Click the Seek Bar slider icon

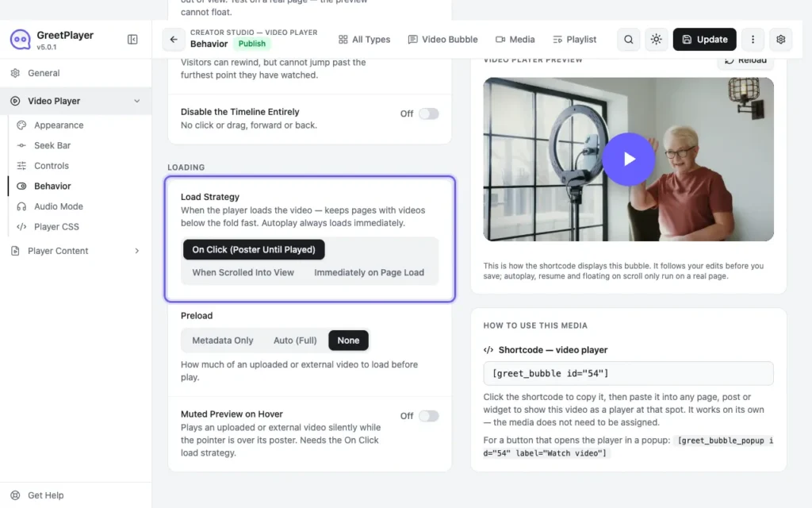pos(21,145)
